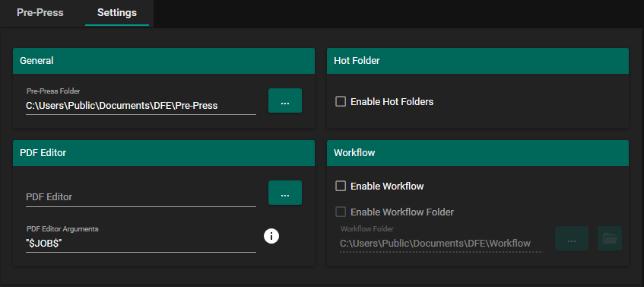Open the PDF Editor Arguments info icon
The width and height of the screenshot is (644, 287).
pyautogui.click(x=271, y=236)
